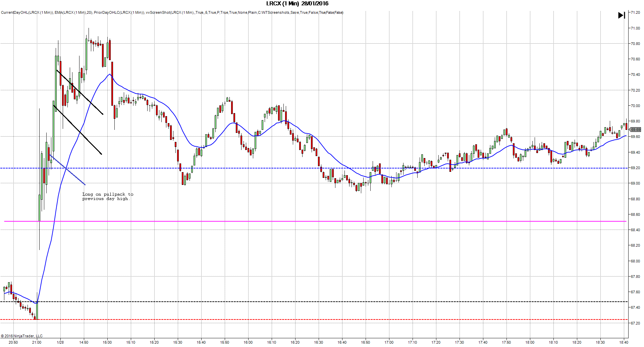Click the scroll-to-latest-bar arrow icon
644x347 pixels.
pos(622,15)
